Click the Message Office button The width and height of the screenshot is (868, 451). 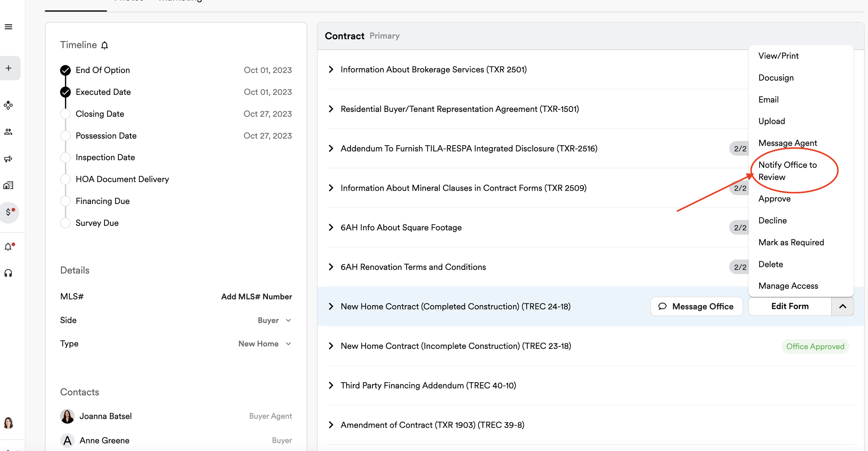696,306
